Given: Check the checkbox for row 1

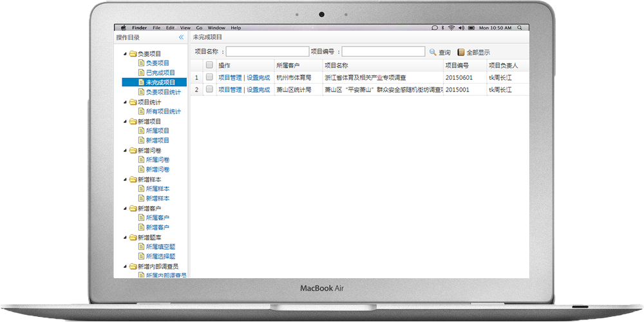Looking at the screenshot, I should coord(209,77).
